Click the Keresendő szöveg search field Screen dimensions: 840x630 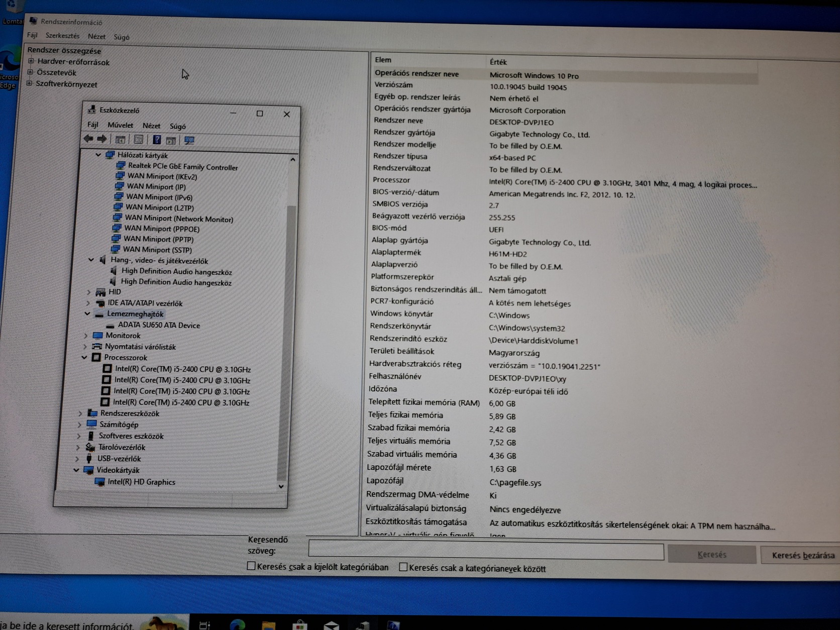[486, 550]
